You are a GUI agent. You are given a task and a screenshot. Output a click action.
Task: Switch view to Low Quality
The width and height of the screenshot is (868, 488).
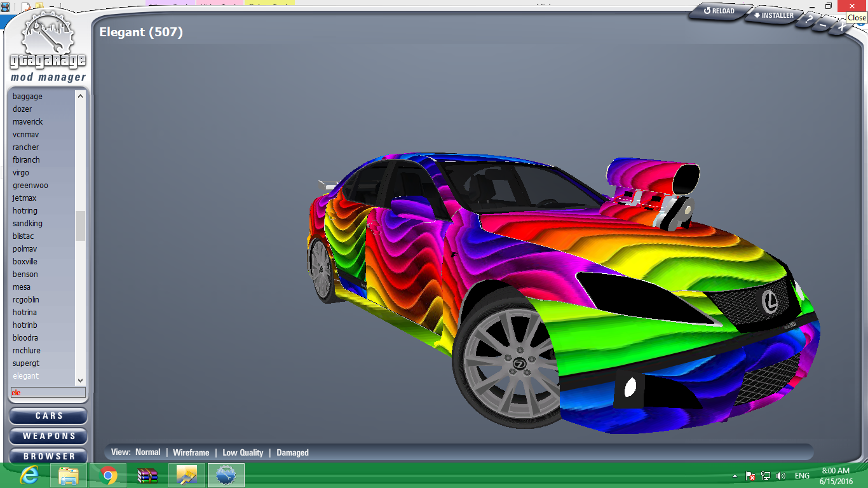(x=243, y=452)
